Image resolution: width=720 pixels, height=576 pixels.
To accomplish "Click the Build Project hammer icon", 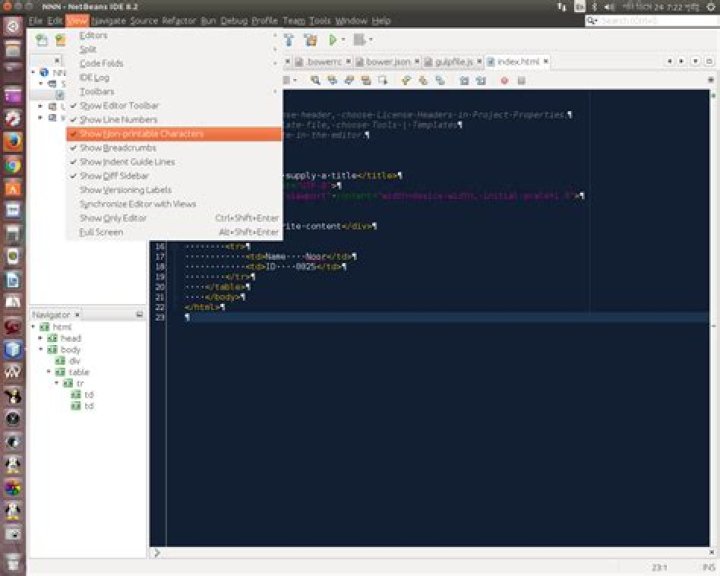I will tap(289, 40).
